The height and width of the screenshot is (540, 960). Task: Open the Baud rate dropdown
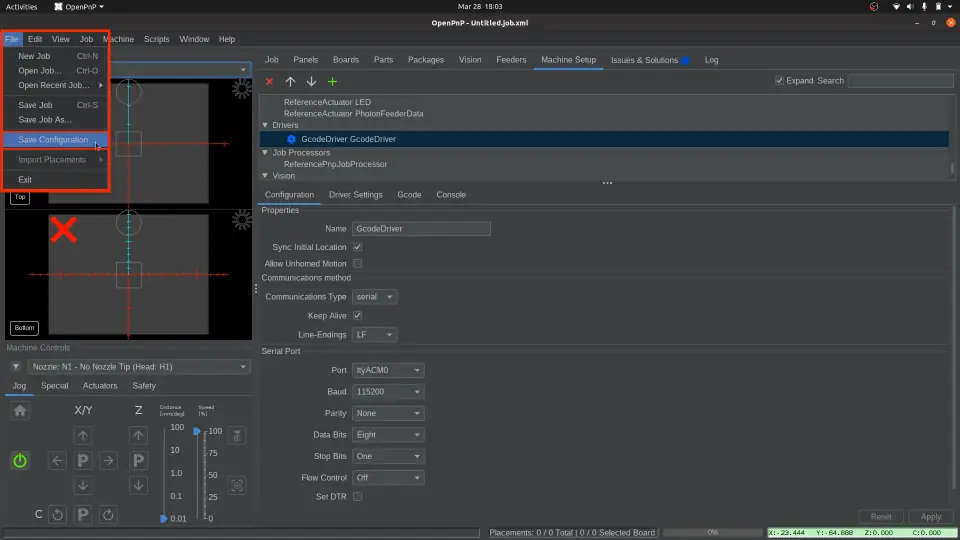tap(388, 392)
